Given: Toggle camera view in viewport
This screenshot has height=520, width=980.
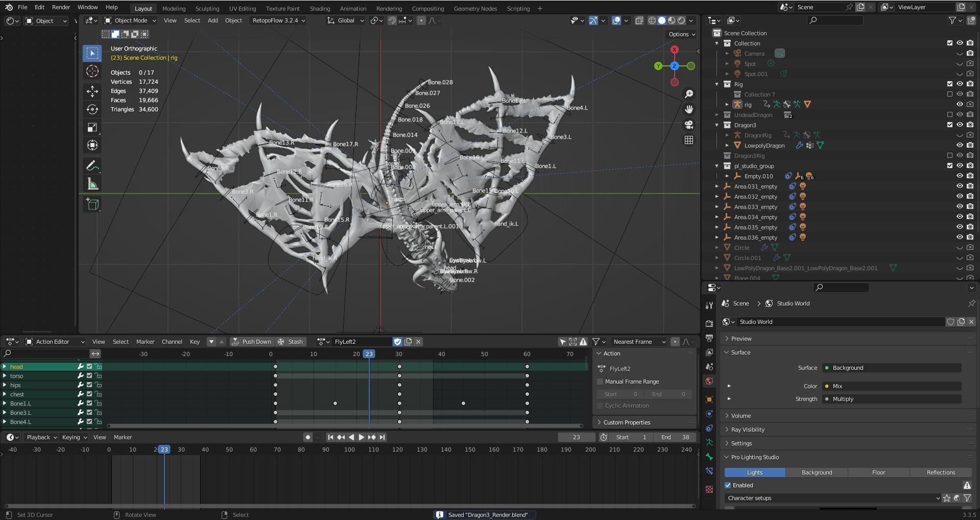Looking at the screenshot, I should [x=689, y=125].
